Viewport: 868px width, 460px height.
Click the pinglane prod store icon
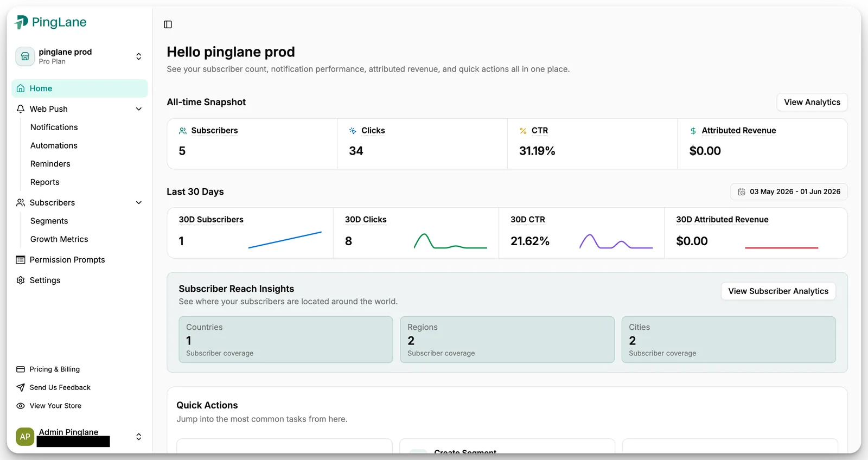(x=25, y=56)
